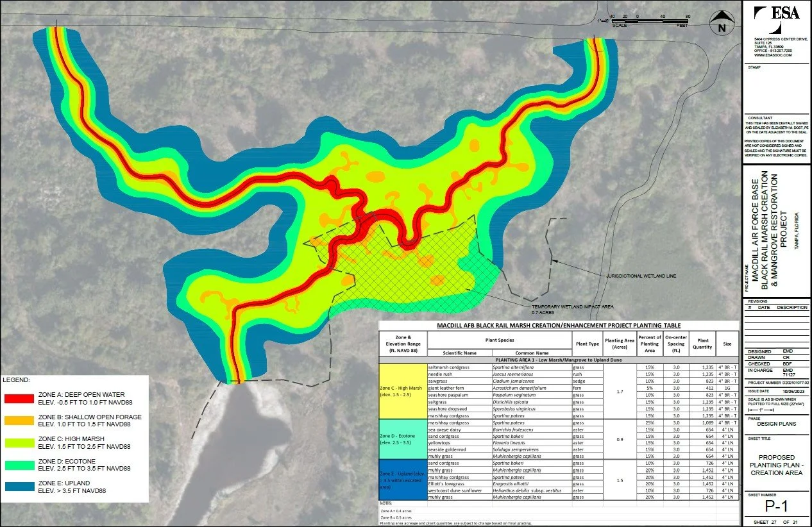
Task: Click the '1,089' plant quantity cell
Action: pos(703,422)
